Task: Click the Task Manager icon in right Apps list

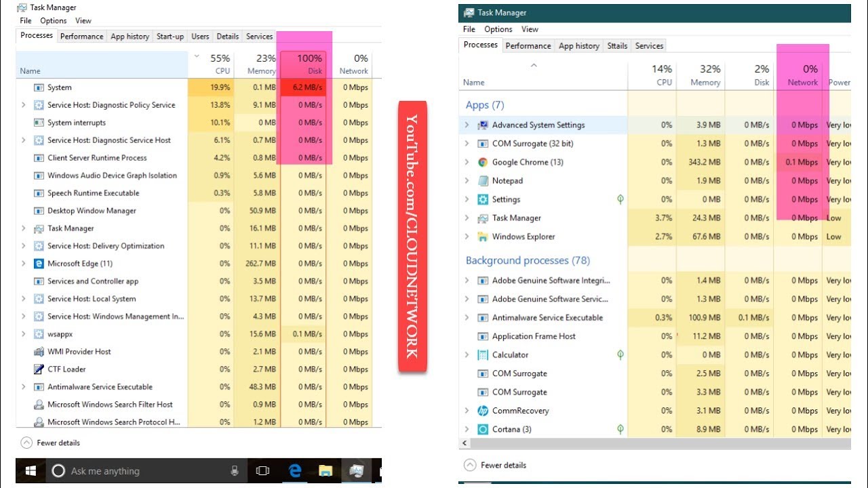Action: tap(483, 218)
